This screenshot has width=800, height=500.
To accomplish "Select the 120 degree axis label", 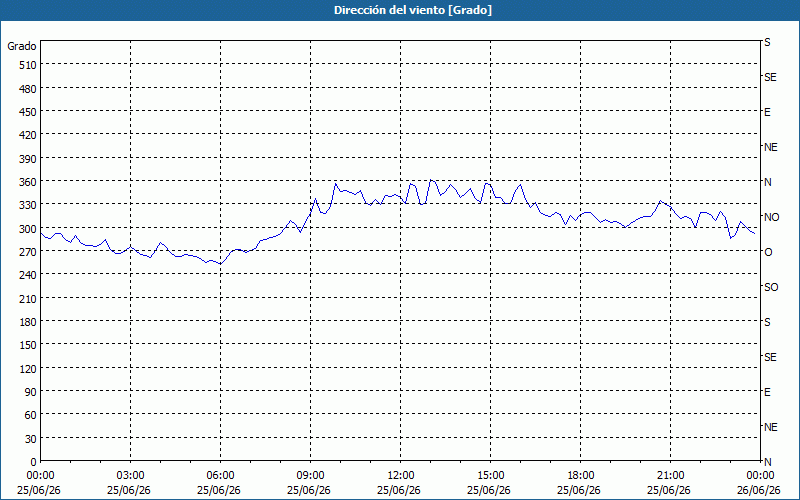I will click(28, 369).
